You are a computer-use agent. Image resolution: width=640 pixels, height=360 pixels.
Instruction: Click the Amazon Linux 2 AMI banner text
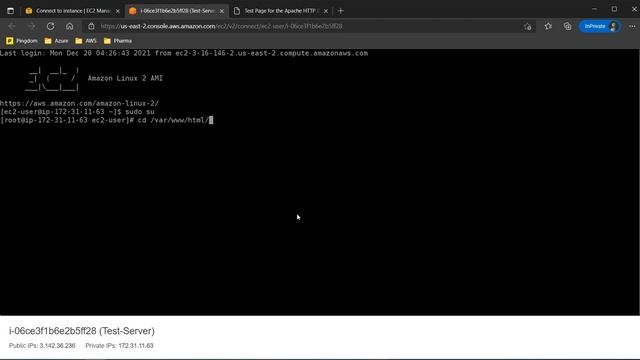coord(125,78)
